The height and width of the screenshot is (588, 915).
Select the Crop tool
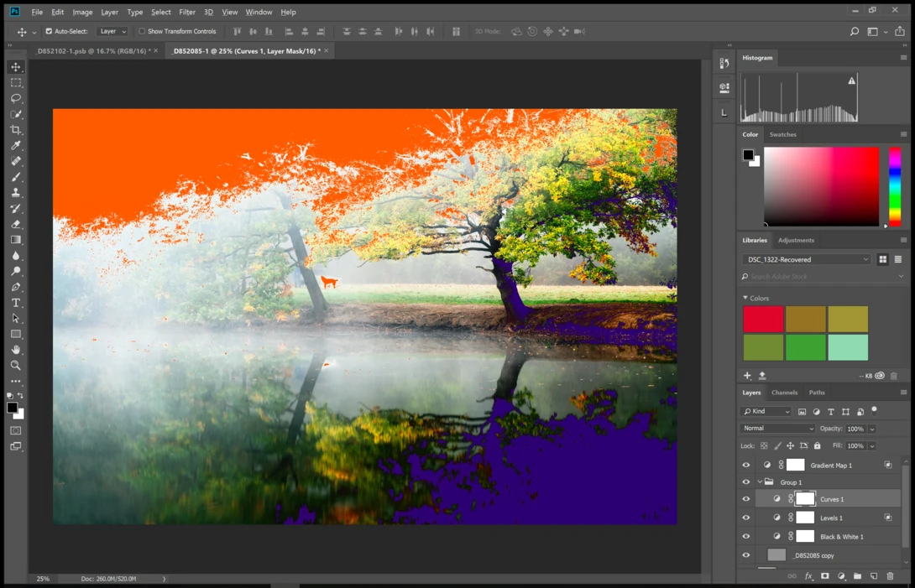pos(16,130)
